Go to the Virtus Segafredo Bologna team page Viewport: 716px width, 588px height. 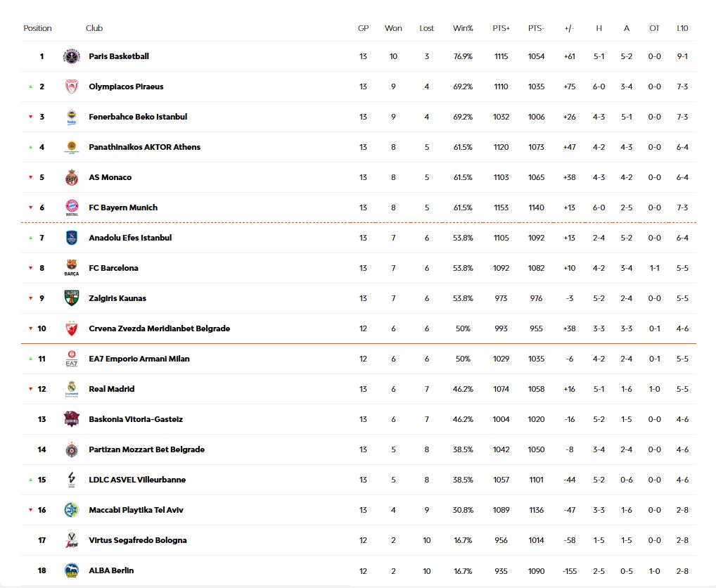137,540
